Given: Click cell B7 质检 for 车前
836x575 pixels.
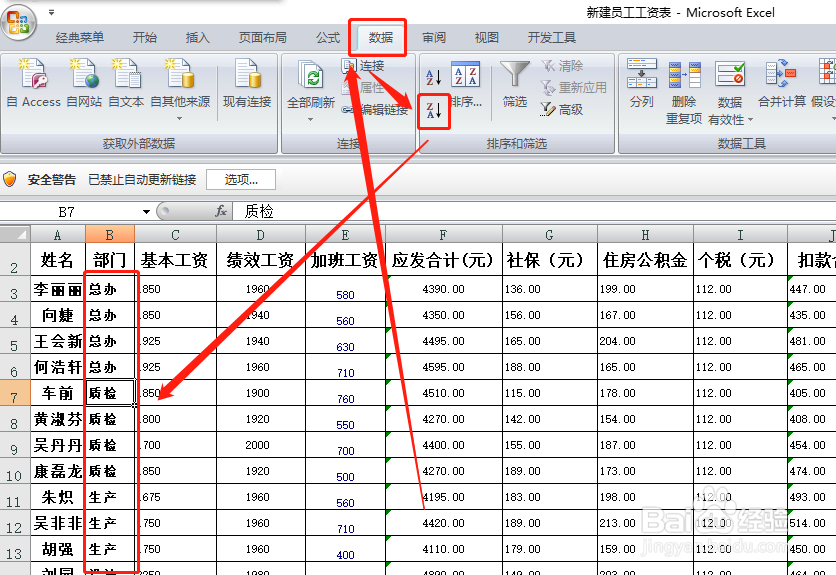Looking at the screenshot, I should [x=110, y=394].
